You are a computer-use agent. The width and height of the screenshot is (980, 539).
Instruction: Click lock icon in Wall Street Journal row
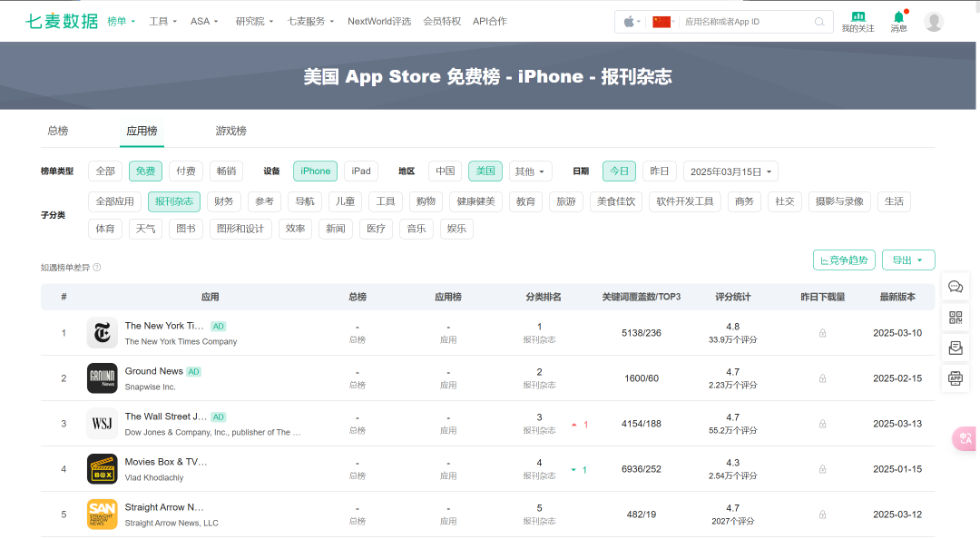tap(822, 424)
